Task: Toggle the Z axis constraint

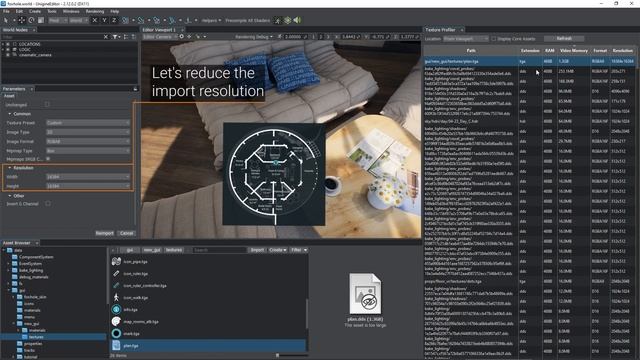Action: point(114,20)
